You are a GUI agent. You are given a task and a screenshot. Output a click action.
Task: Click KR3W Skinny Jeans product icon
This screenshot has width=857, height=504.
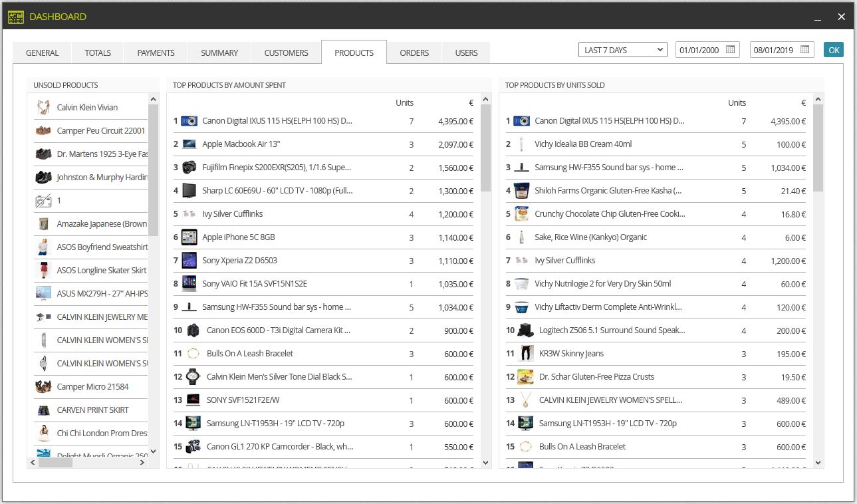pyautogui.click(x=526, y=354)
